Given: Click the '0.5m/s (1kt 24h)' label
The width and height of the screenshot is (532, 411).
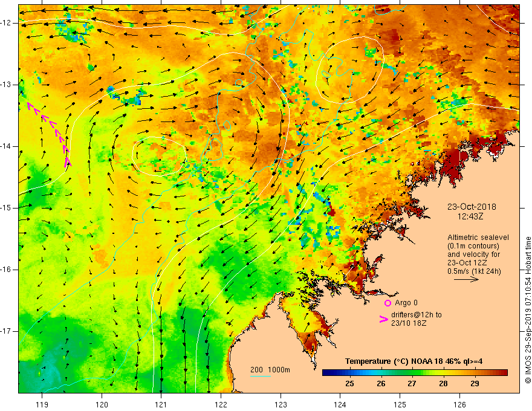Looking at the screenshot, I should [x=474, y=271].
